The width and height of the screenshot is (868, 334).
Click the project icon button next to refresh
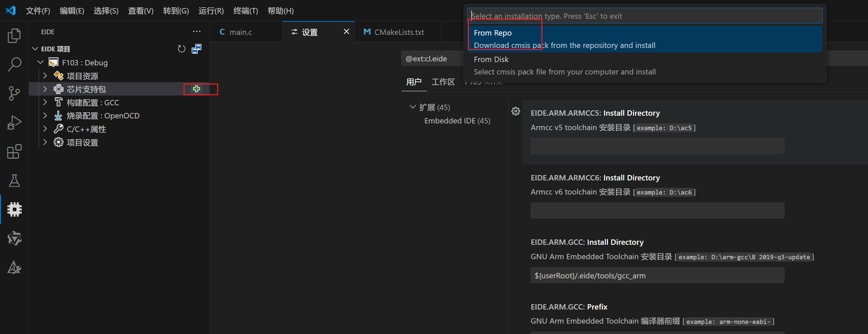click(x=196, y=49)
